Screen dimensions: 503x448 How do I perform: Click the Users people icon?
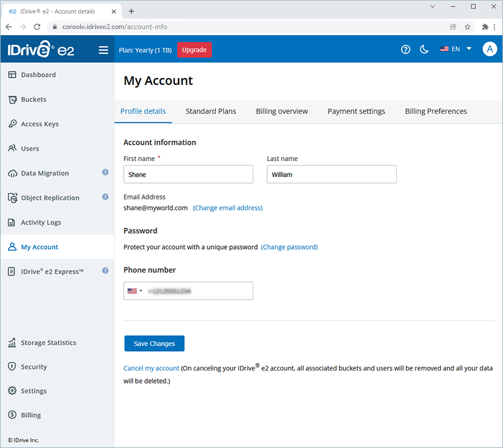pyautogui.click(x=12, y=148)
